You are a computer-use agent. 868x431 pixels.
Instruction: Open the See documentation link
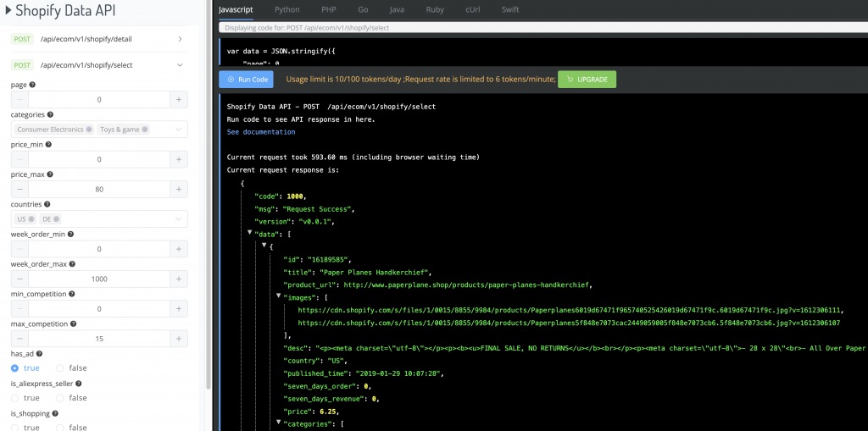(261, 132)
